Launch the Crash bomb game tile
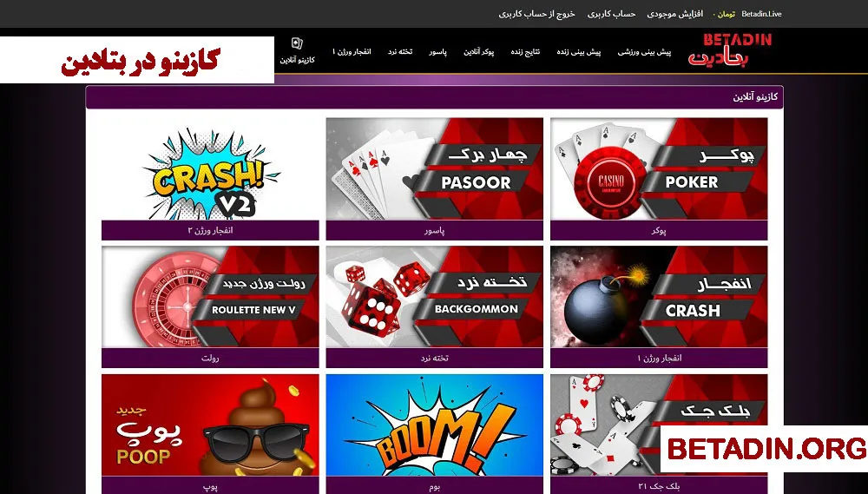The width and height of the screenshot is (868, 494). [x=659, y=298]
